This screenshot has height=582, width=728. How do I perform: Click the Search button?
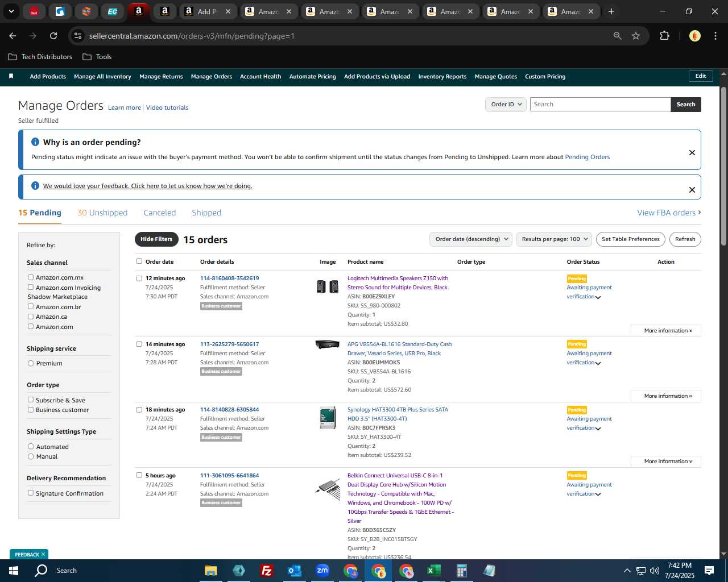click(686, 105)
